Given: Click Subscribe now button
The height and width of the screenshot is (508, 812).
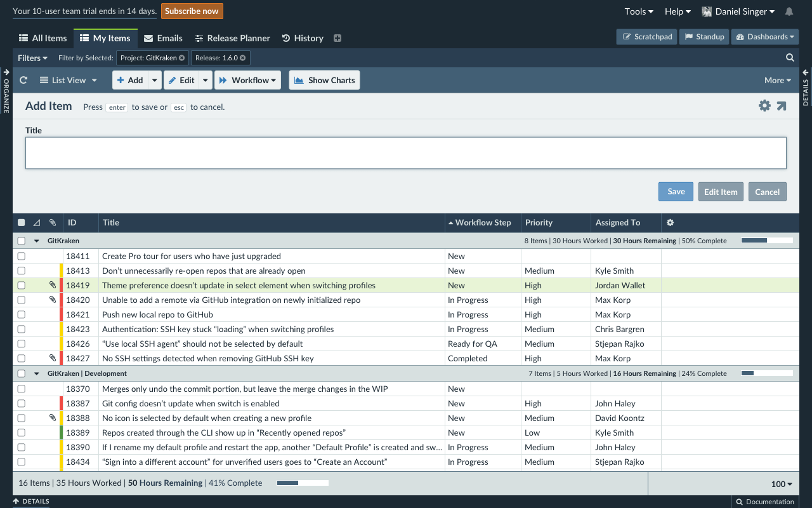Looking at the screenshot, I should pos(192,11).
